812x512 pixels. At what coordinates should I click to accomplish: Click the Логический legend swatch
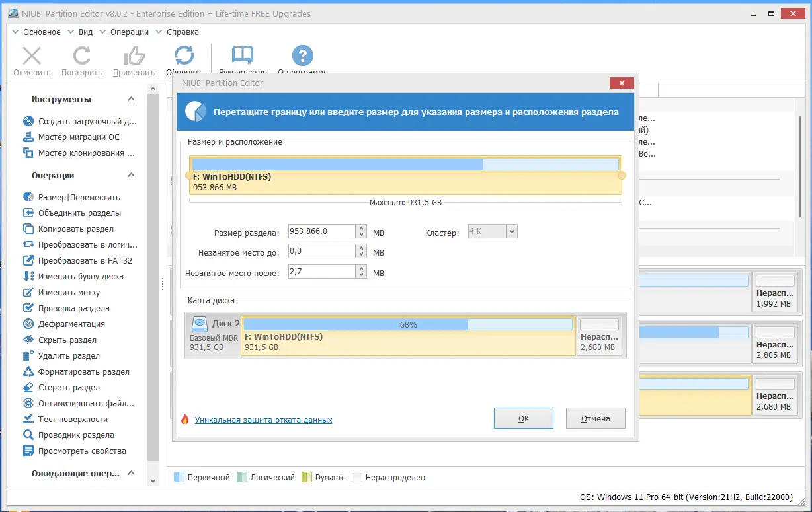pyautogui.click(x=242, y=477)
